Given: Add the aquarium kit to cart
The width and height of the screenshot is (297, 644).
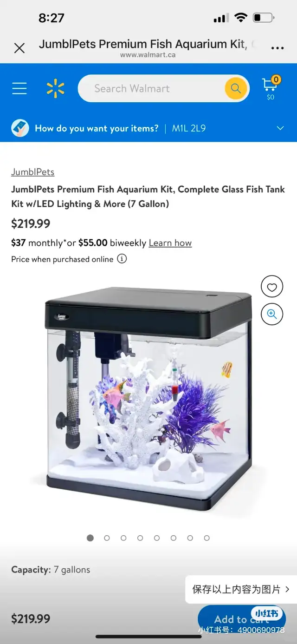Looking at the screenshot, I should tap(242, 619).
